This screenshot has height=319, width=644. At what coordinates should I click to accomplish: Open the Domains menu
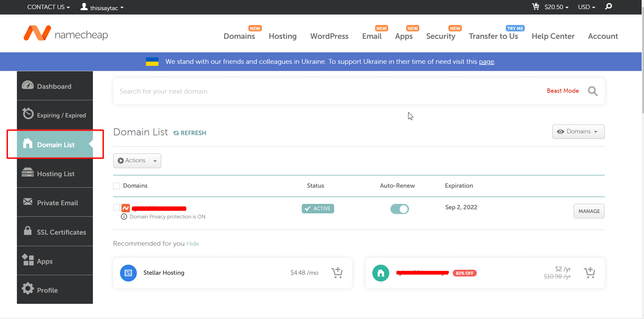239,36
